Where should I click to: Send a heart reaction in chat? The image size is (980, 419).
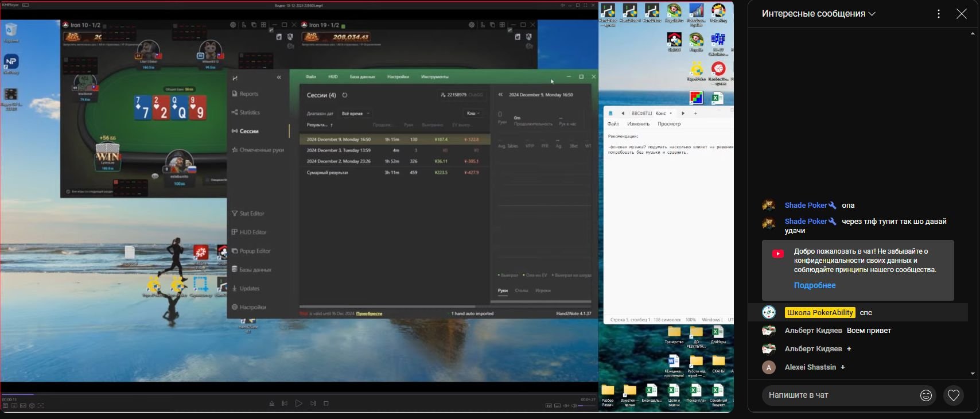click(954, 395)
